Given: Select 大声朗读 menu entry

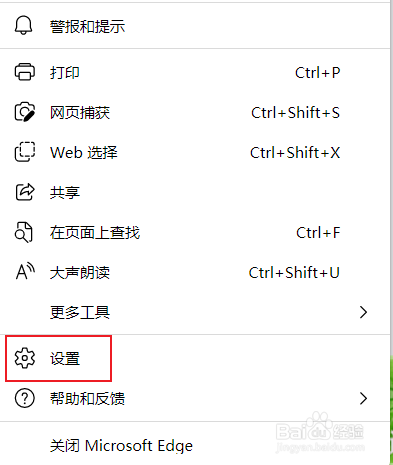Looking at the screenshot, I should click(x=195, y=272).
